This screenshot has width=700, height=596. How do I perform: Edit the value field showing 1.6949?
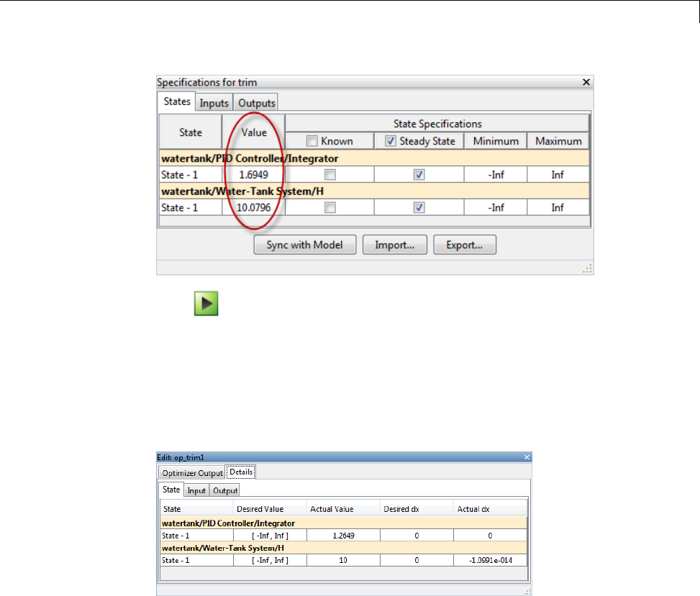coord(253,175)
